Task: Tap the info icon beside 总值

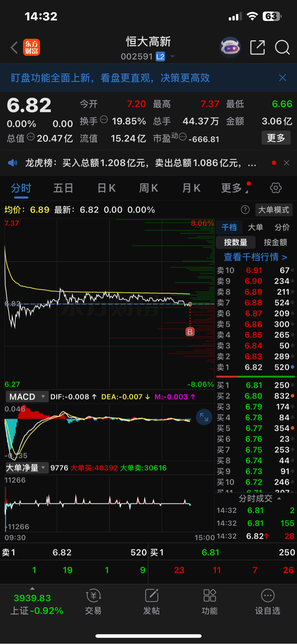Action: (31, 137)
